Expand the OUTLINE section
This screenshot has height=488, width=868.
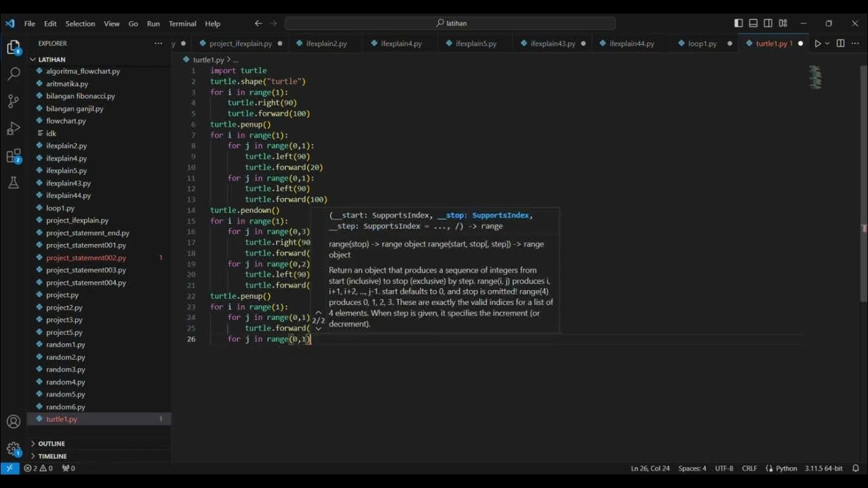pos(52,444)
